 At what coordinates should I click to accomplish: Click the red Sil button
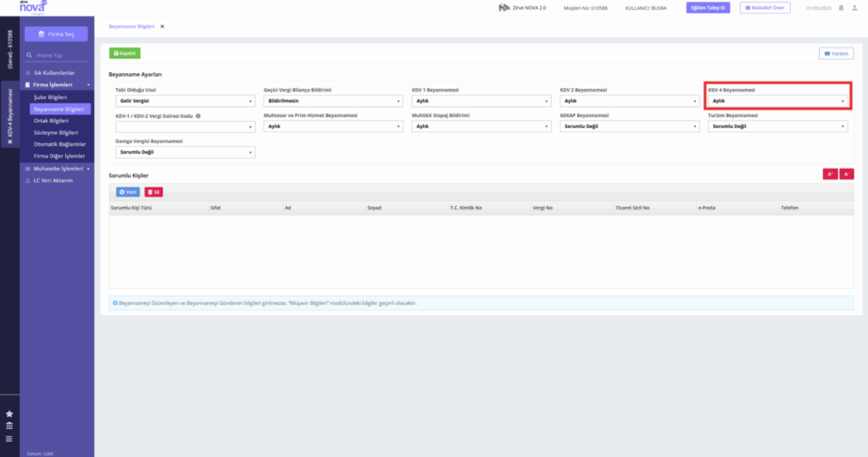(153, 192)
